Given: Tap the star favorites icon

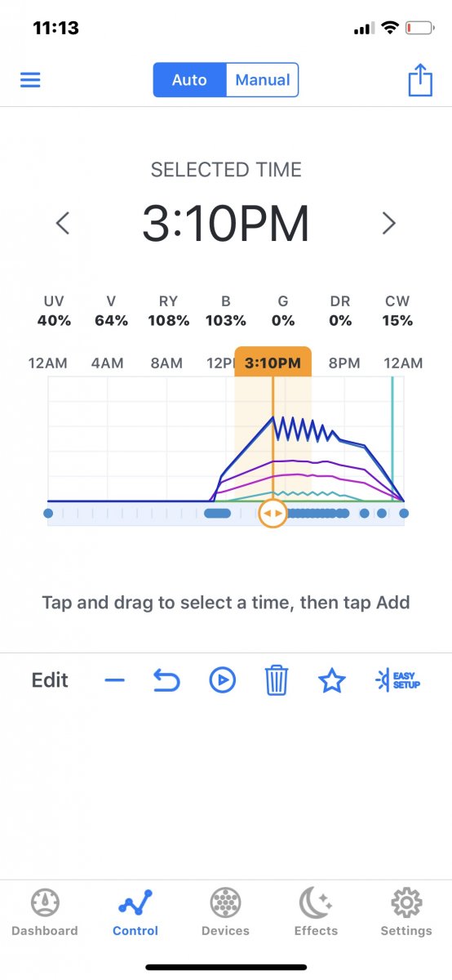Looking at the screenshot, I should coord(332,679).
